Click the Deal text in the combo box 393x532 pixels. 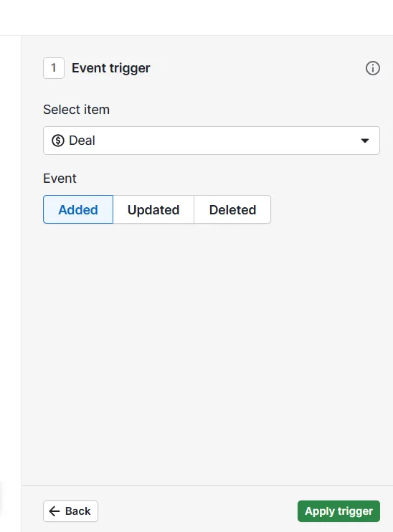[x=82, y=141]
